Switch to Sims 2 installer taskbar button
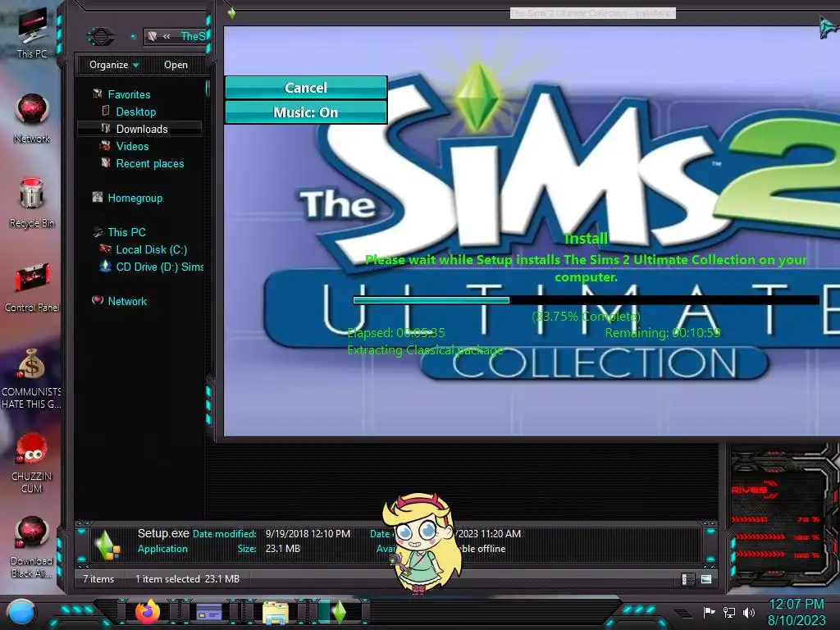The image size is (840, 630). point(339,612)
